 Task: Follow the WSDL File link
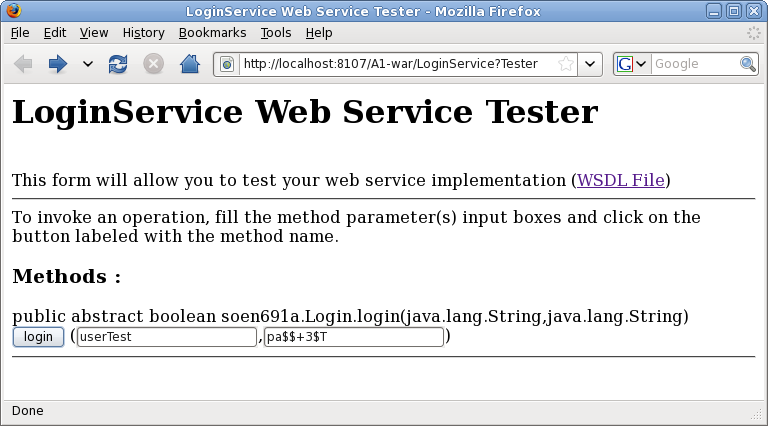click(x=621, y=180)
